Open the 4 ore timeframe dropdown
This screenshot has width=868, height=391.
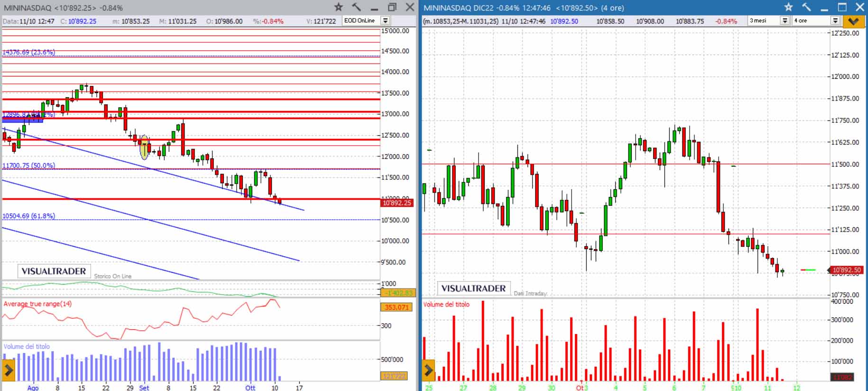click(x=835, y=21)
